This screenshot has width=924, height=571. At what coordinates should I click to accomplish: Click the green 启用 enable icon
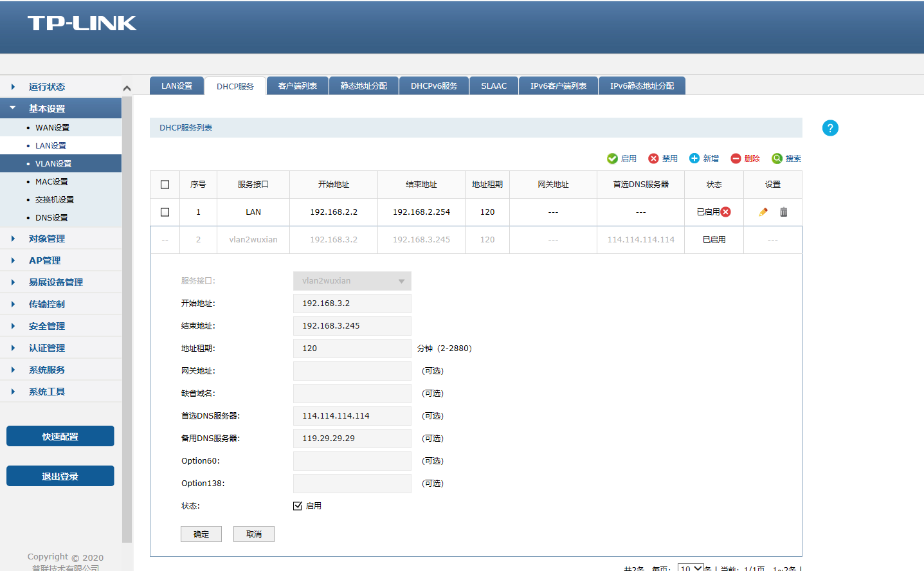[x=612, y=159]
